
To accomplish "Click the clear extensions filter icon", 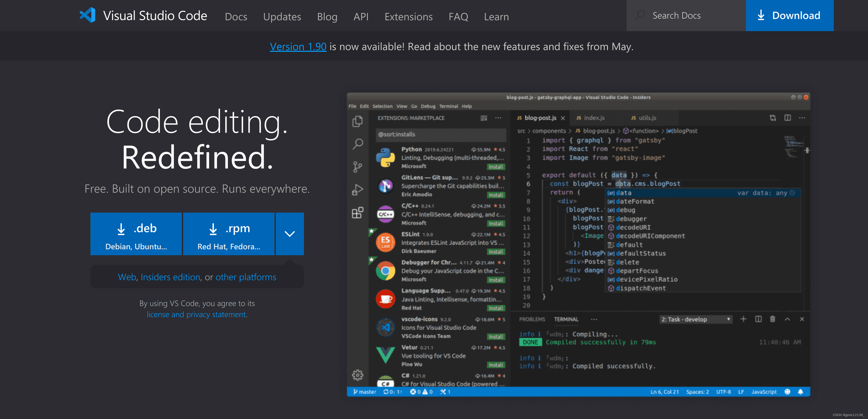I will 484,118.
